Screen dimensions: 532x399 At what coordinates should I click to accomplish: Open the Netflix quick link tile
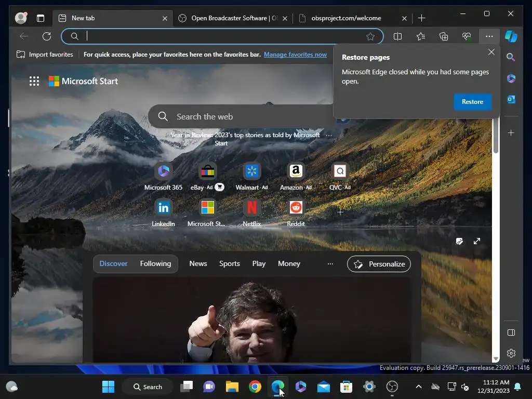click(252, 212)
